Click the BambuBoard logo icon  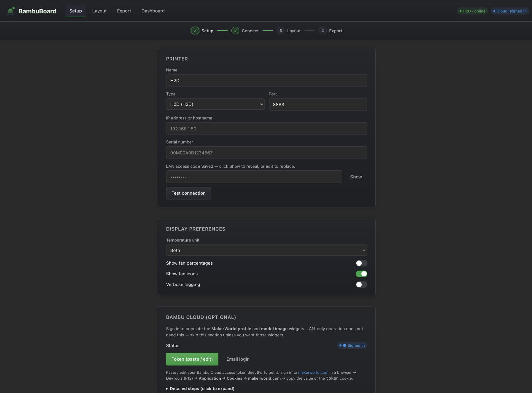click(x=11, y=11)
